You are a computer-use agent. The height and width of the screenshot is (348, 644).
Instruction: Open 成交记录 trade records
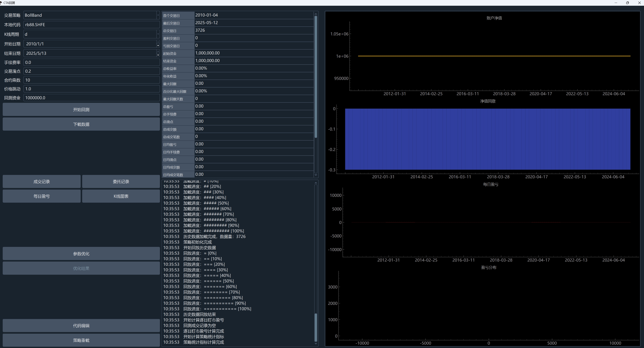pyautogui.click(x=42, y=182)
